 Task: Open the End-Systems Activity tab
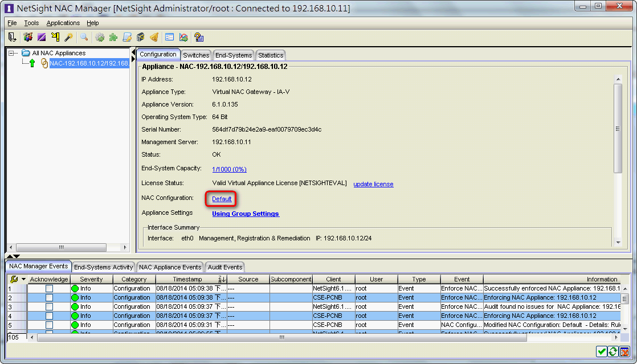[x=104, y=267]
